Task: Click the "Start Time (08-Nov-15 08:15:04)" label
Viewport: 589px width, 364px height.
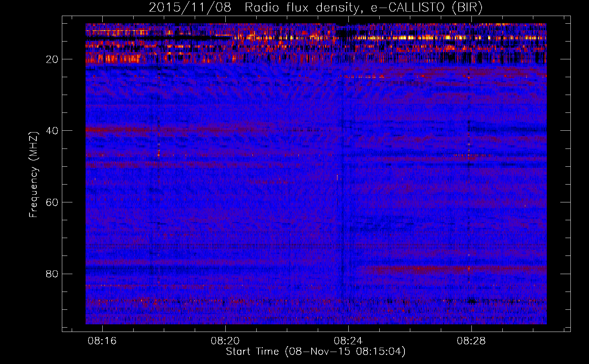Action: (x=316, y=352)
